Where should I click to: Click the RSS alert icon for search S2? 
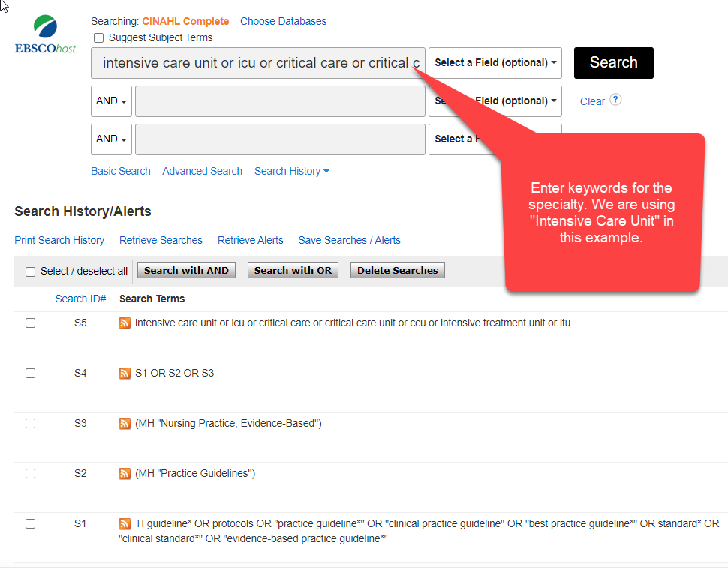(125, 473)
